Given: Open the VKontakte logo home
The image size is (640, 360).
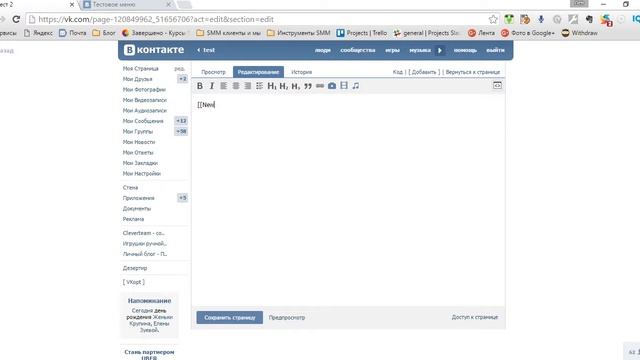Looking at the screenshot, I should pyautogui.click(x=154, y=50).
